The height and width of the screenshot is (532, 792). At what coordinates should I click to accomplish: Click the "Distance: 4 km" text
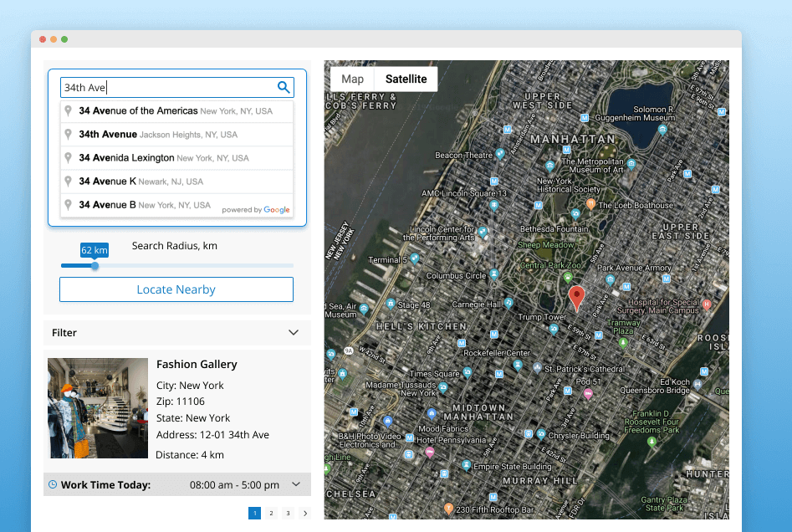tap(190, 455)
